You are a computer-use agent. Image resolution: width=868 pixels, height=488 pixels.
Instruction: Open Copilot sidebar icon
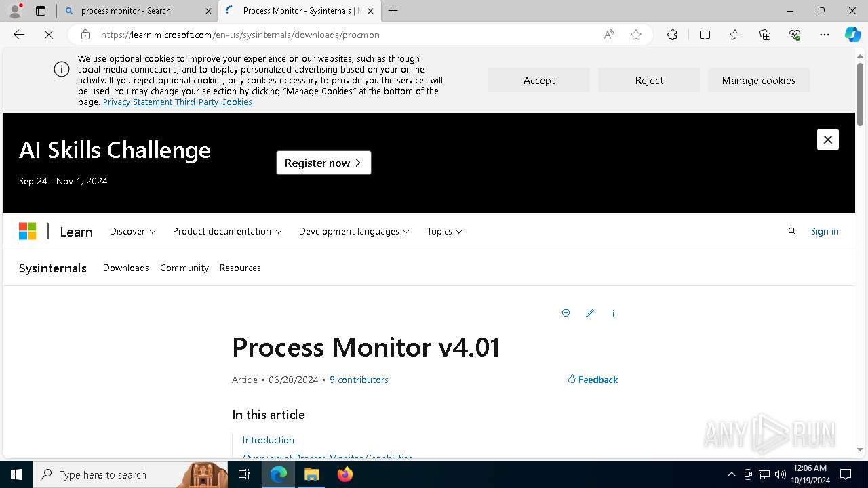click(x=852, y=35)
